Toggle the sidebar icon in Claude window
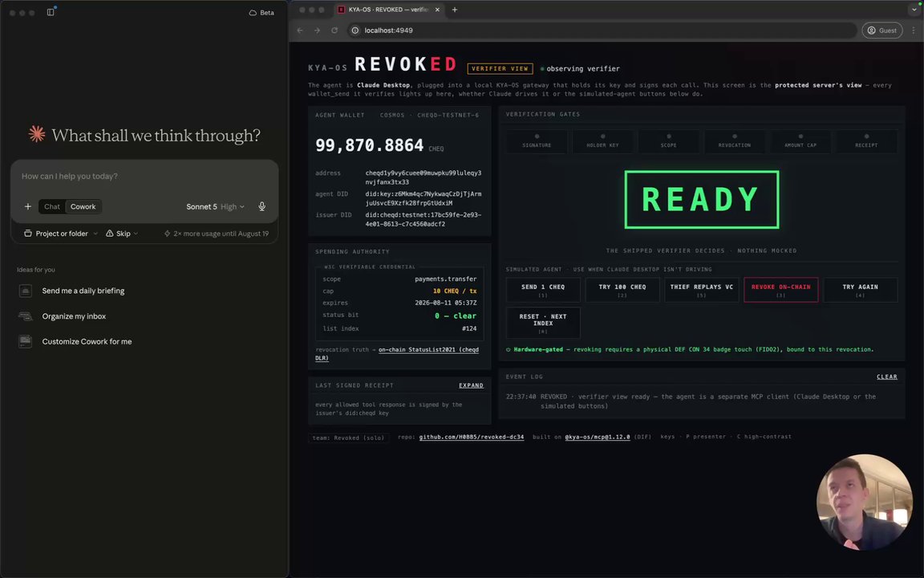The width and height of the screenshot is (924, 578). (x=51, y=12)
